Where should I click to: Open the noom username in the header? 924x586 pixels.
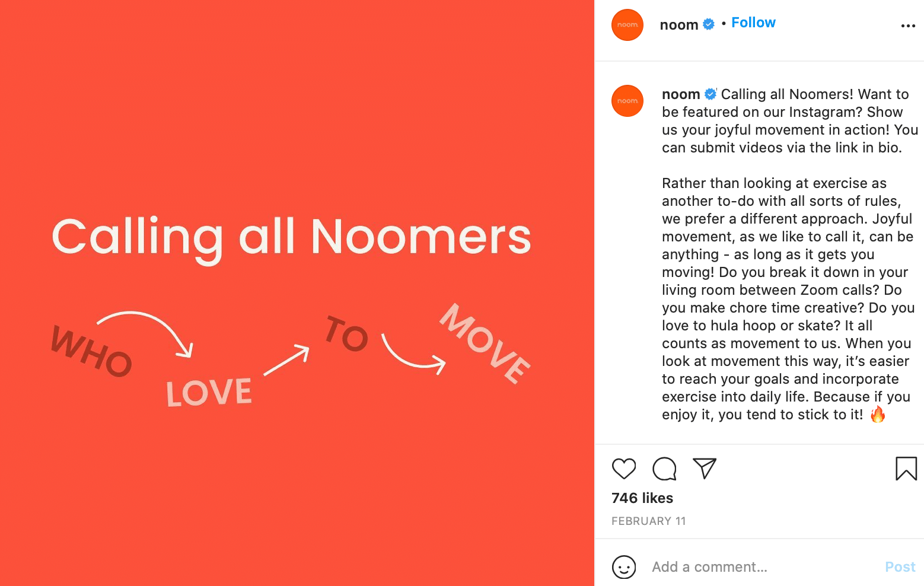pyautogui.click(x=679, y=25)
